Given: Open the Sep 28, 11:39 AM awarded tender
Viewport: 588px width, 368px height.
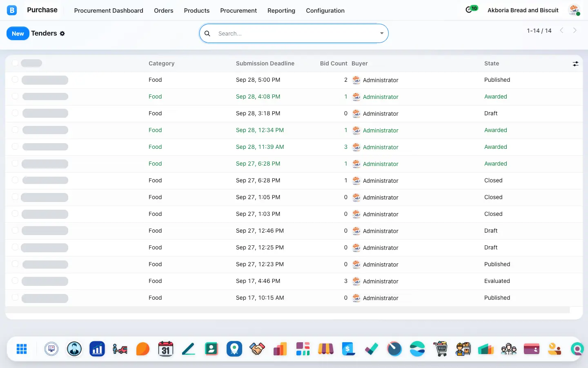Looking at the screenshot, I should point(294,147).
